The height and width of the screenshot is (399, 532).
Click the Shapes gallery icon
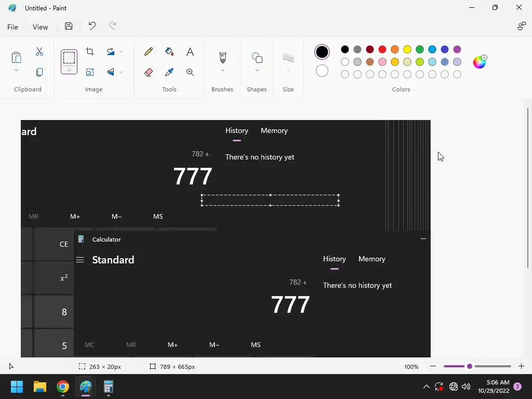click(x=257, y=58)
